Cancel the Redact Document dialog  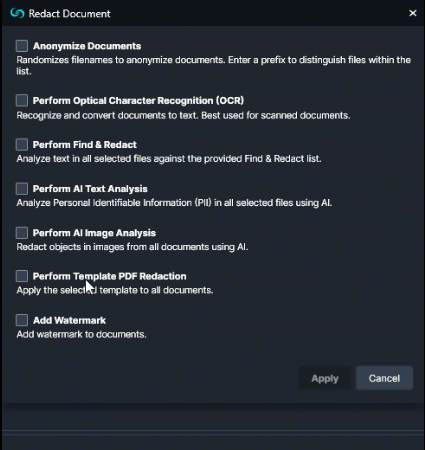click(384, 378)
